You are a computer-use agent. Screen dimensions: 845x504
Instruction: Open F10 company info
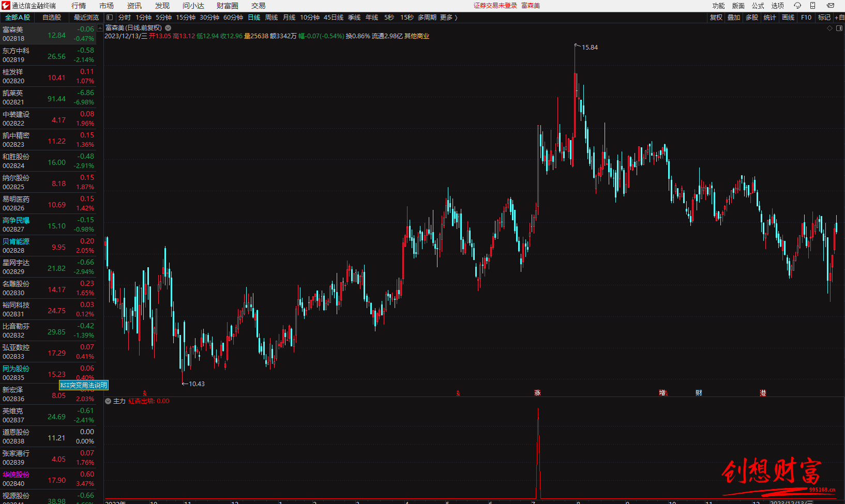[x=806, y=18]
